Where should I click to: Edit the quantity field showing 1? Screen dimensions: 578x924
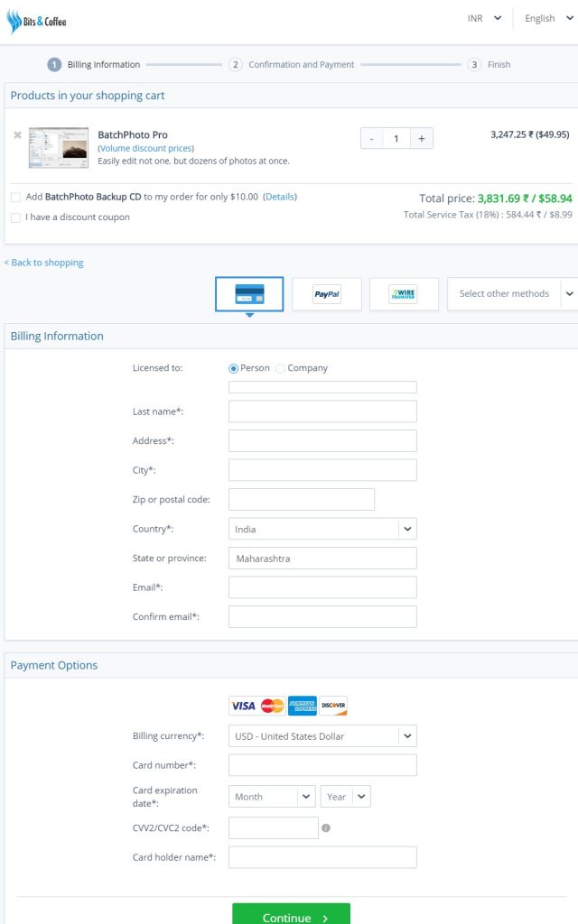point(396,138)
